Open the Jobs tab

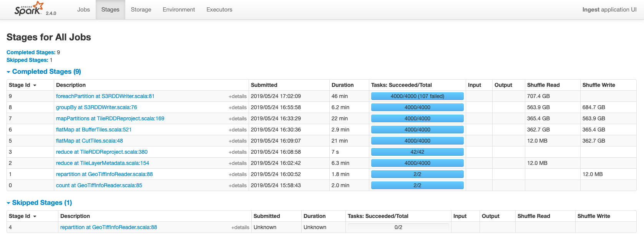point(83,10)
